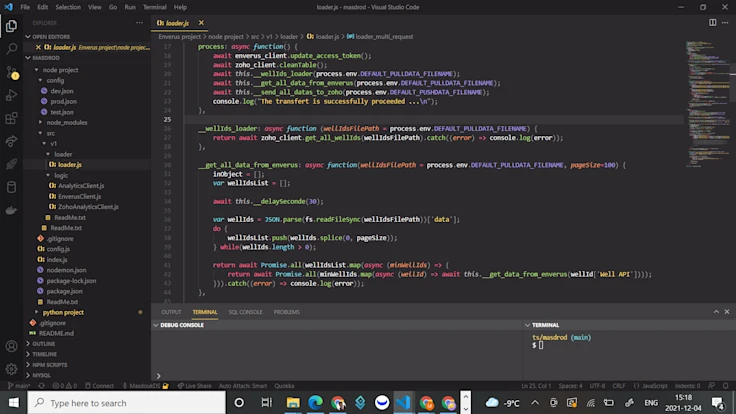Switch to the Output panel tab

(x=171, y=312)
